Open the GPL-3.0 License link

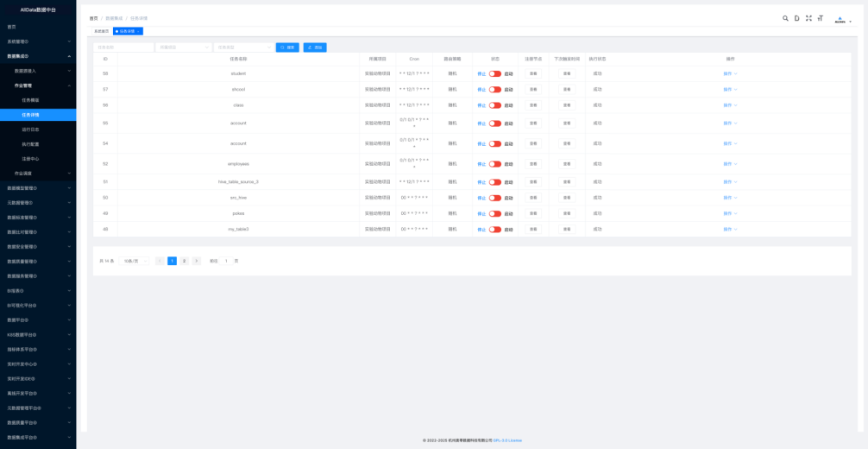point(507,440)
